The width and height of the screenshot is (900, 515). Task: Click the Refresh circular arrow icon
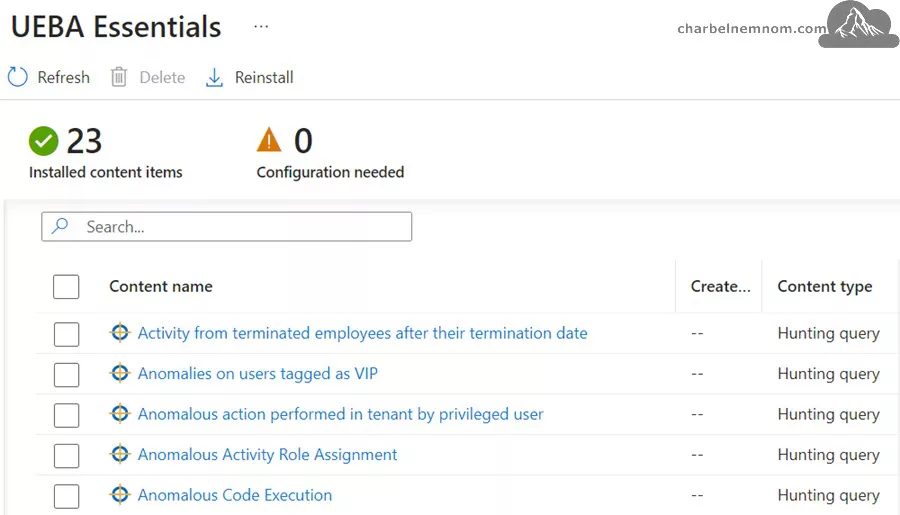click(18, 77)
